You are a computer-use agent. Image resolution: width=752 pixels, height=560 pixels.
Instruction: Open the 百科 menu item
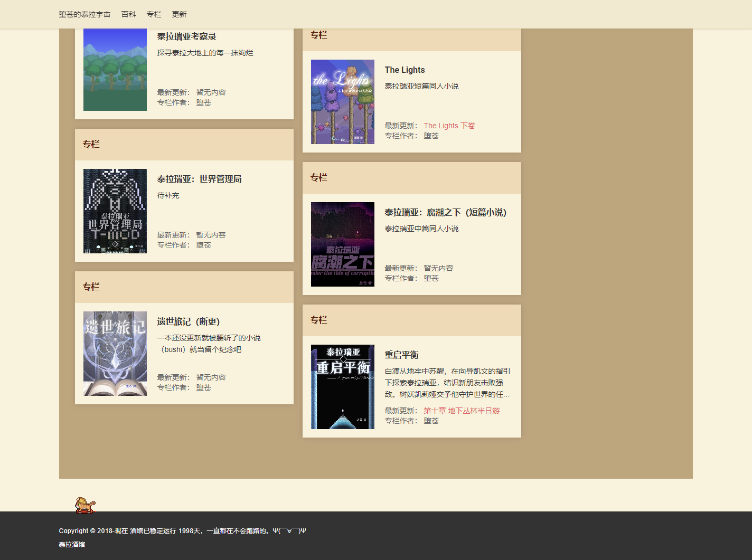[128, 14]
